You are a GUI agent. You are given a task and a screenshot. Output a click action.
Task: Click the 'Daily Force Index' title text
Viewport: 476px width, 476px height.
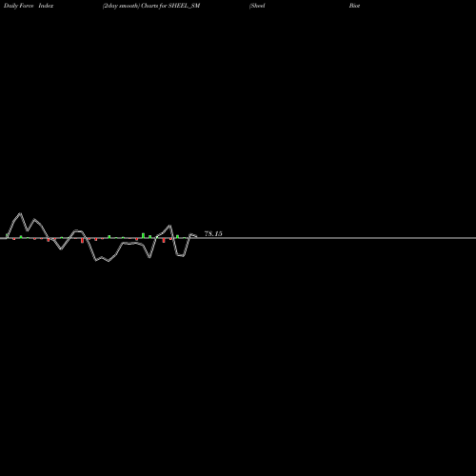[29, 6]
